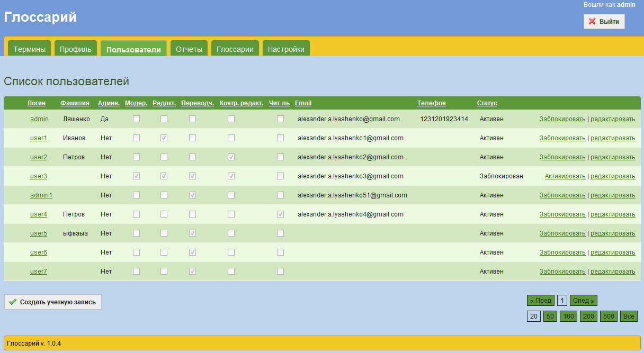Image resolution: width=644 pixels, height=353 pixels.
Task: Sort the list by Статус column
Action: coord(487,103)
